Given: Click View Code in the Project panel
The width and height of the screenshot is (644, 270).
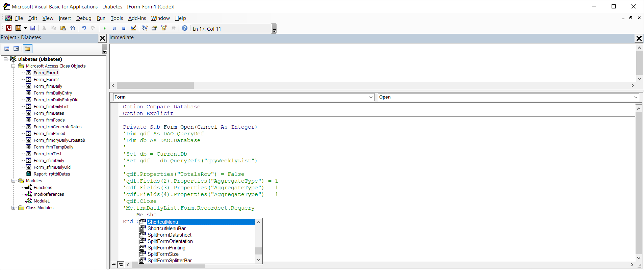Looking at the screenshot, I should pos(7,49).
